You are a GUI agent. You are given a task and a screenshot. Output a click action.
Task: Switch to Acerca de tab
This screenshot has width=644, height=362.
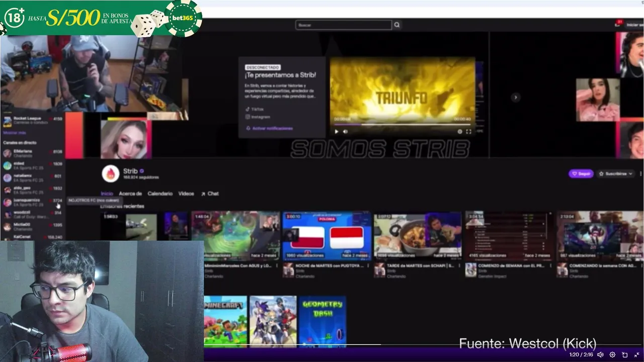pyautogui.click(x=130, y=194)
